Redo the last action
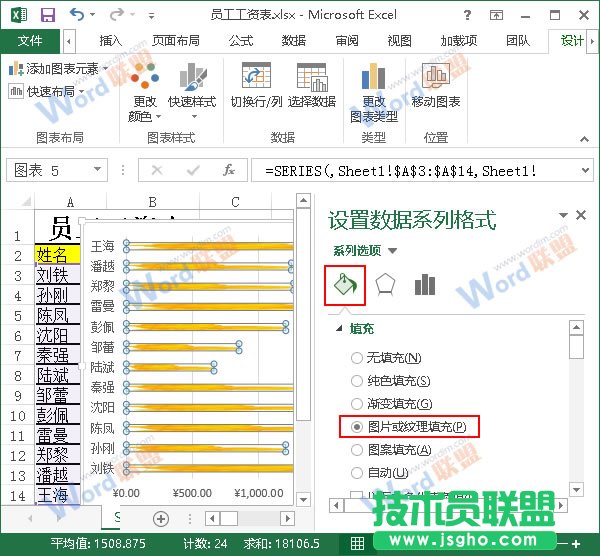 coord(117,15)
